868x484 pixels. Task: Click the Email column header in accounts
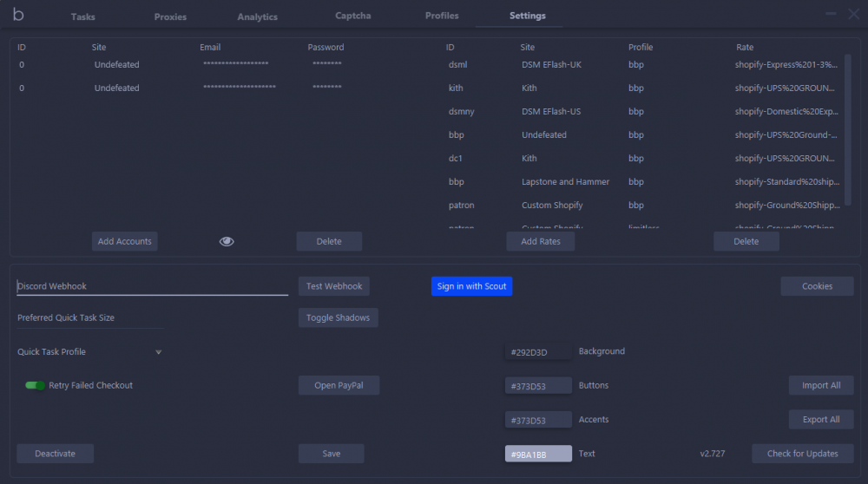pyautogui.click(x=210, y=48)
